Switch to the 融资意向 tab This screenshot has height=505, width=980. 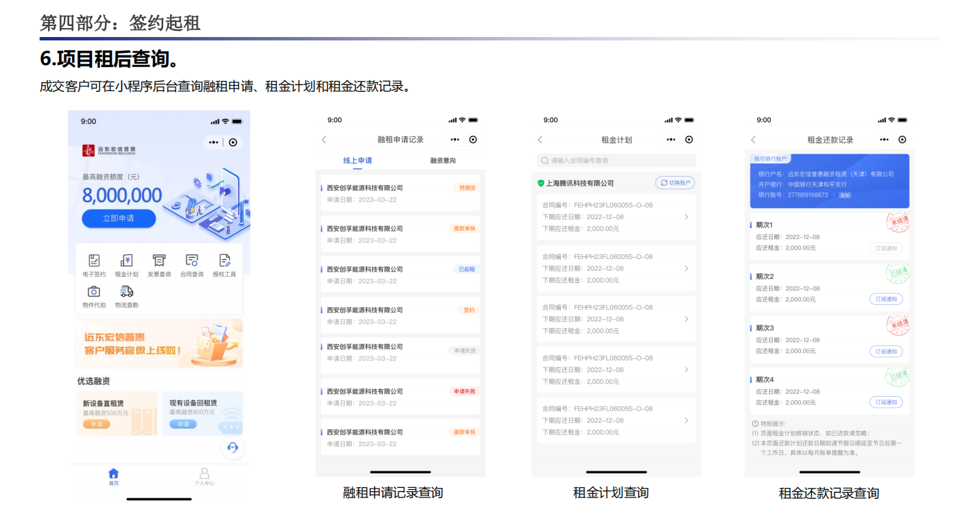[443, 160]
